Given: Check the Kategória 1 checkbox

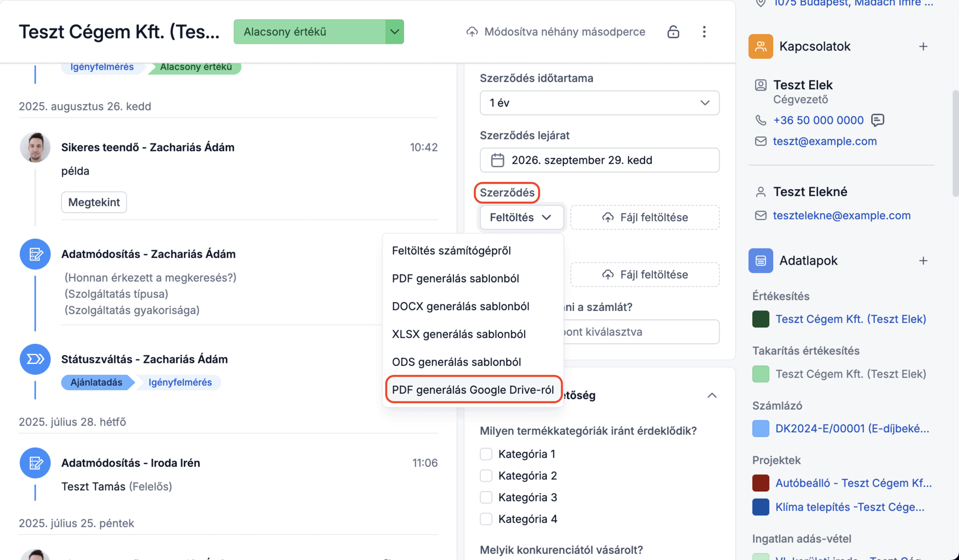Looking at the screenshot, I should [x=486, y=454].
